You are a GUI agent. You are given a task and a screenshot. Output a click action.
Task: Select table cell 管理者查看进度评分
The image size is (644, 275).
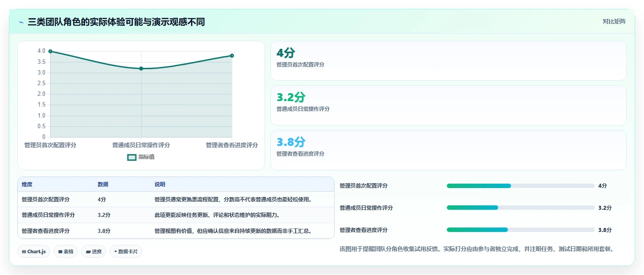click(46, 231)
